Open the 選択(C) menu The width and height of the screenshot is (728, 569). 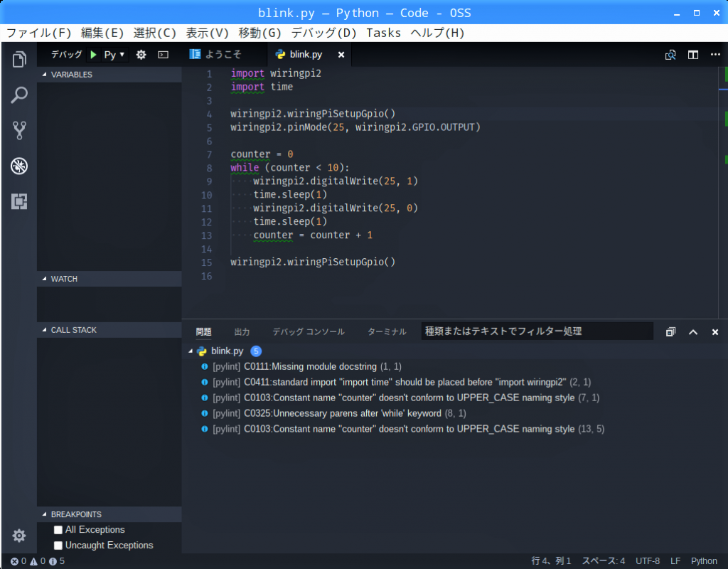click(x=154, y=33)
